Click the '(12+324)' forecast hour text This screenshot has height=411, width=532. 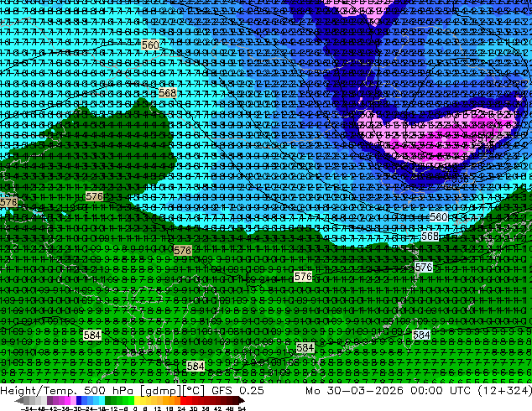point(504,391)
